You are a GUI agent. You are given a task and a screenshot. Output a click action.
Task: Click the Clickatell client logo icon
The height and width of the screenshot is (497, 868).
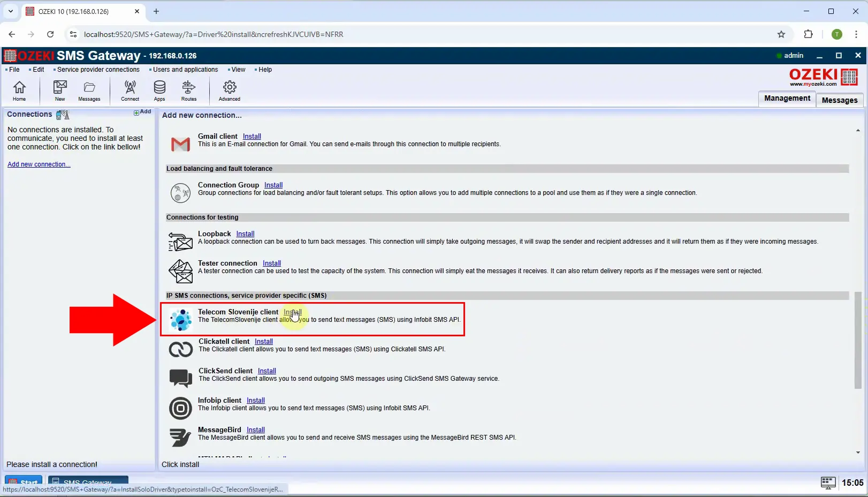(x=180, y=349)
